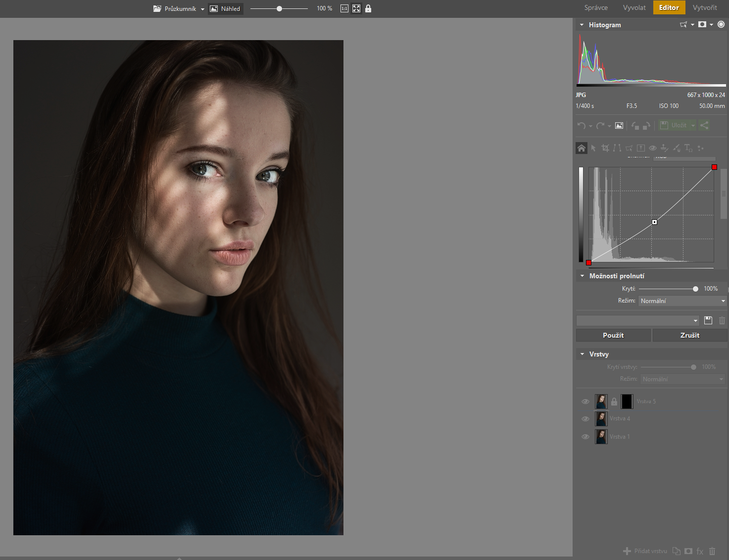Click the save preset floppy icon

[708, 320]
